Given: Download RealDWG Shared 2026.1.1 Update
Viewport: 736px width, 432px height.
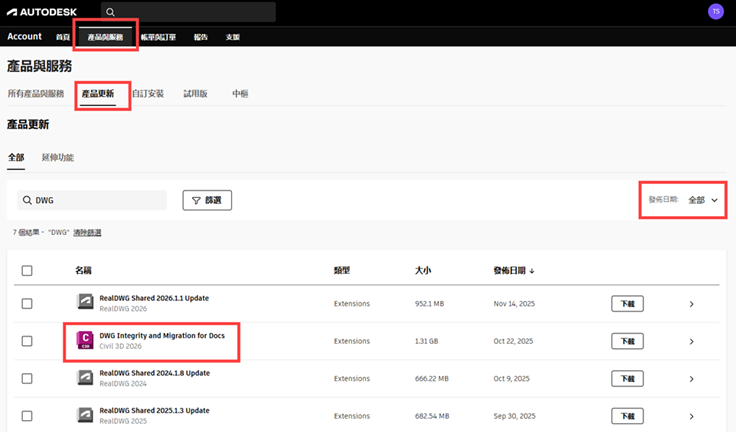Looking at the screenshot, I should tap(627, 304).
